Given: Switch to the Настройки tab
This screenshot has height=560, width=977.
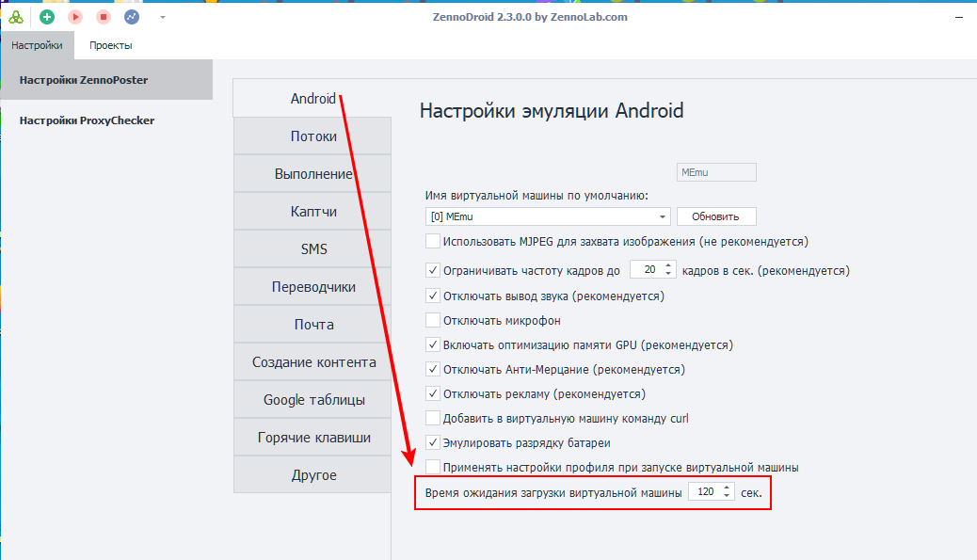Looking at the screenshot, I should (37, 45).
